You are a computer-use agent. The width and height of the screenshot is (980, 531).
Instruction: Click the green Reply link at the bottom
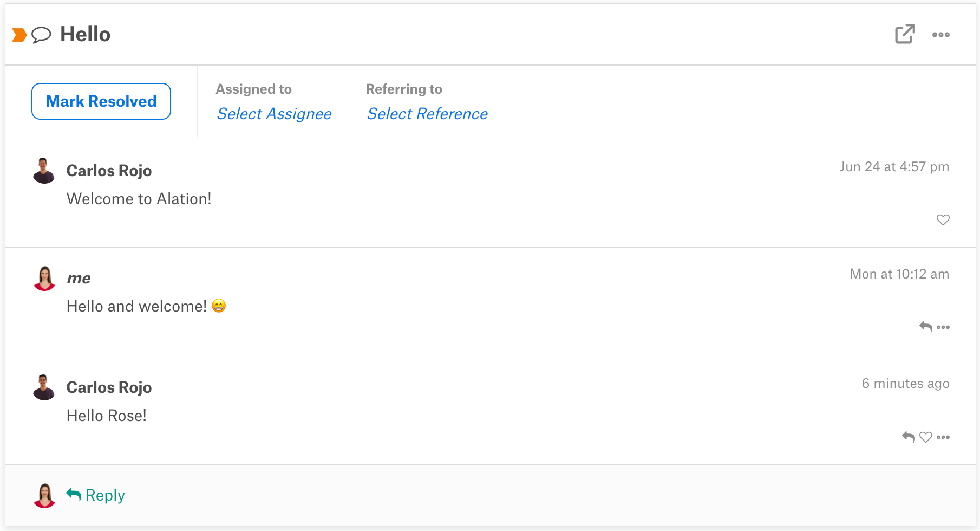(x=96, y=495)
